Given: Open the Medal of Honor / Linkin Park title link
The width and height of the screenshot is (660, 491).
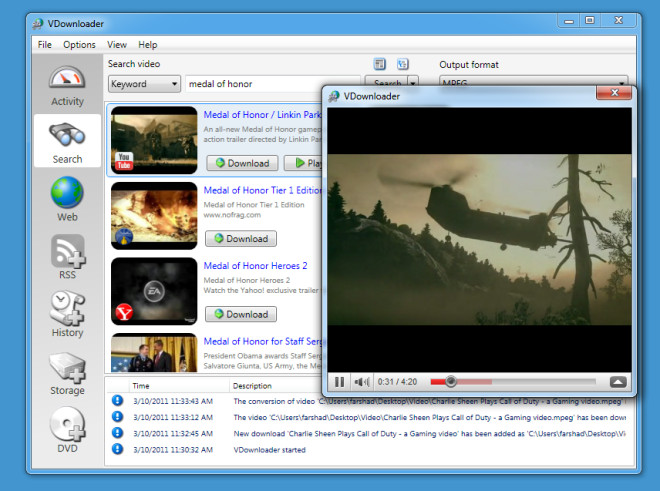Looking at the screenshot, I should [263, 115].
